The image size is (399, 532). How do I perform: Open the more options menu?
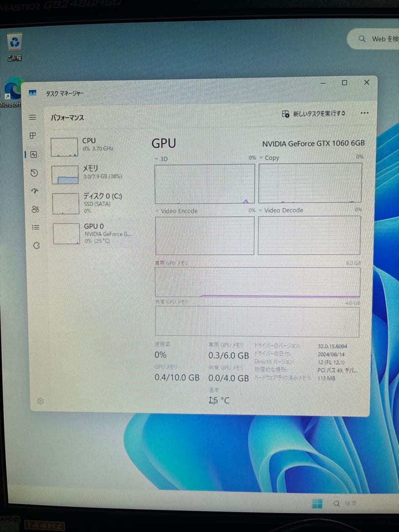[x=365, y=113]
